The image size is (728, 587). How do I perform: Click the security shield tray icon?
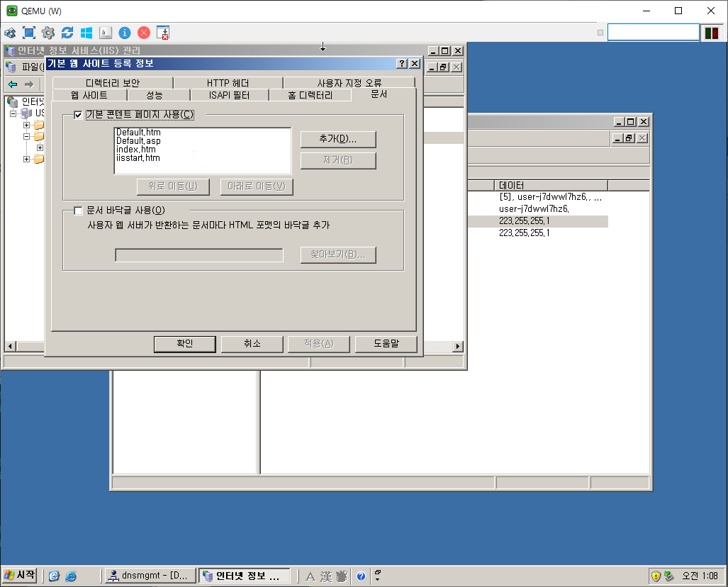point(656,576)
